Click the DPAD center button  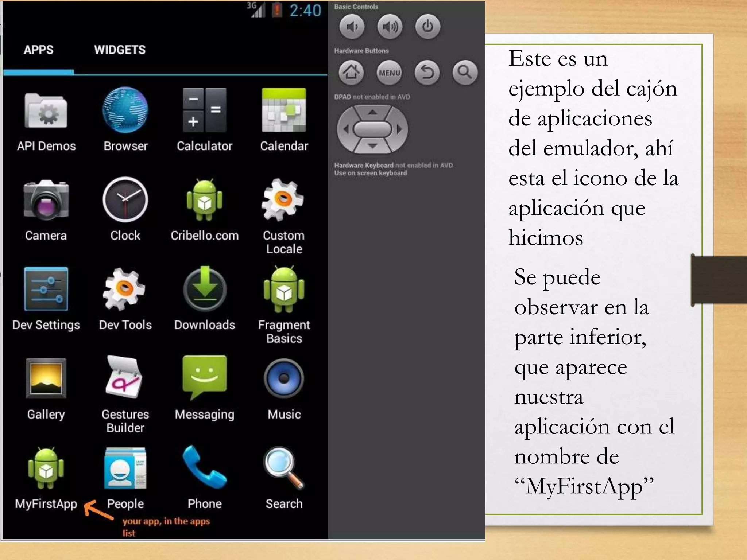(372, 129)
